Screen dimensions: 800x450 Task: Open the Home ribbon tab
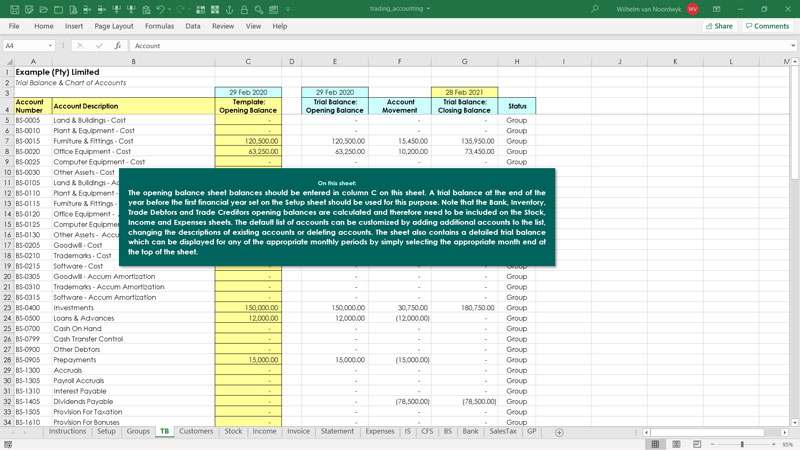[43, 26]
